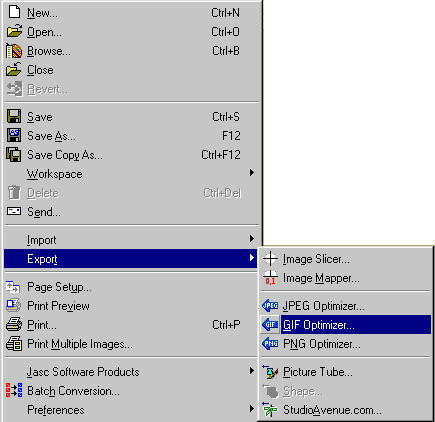This screenshot has height=422, width=435.
Task: Click the Save floppy disk icon
Action: pyautogui.click(x=14, y=117)
